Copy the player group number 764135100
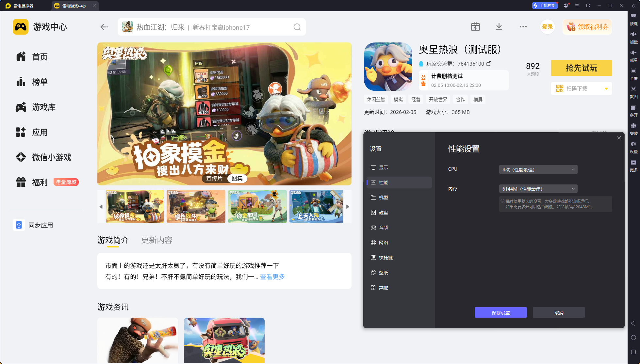Viewport: 640px width, 364px height. 489,64
